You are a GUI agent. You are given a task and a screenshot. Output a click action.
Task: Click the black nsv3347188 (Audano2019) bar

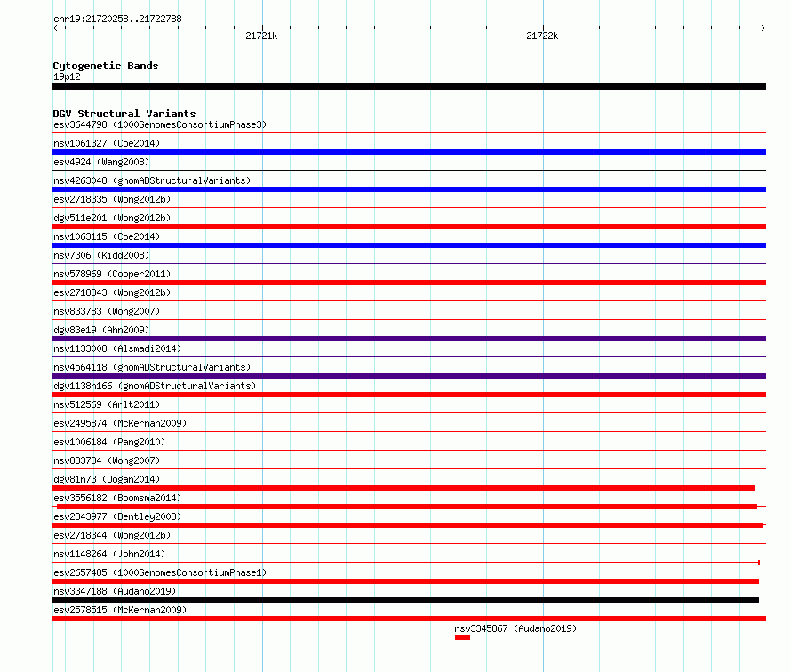point(405,600)
